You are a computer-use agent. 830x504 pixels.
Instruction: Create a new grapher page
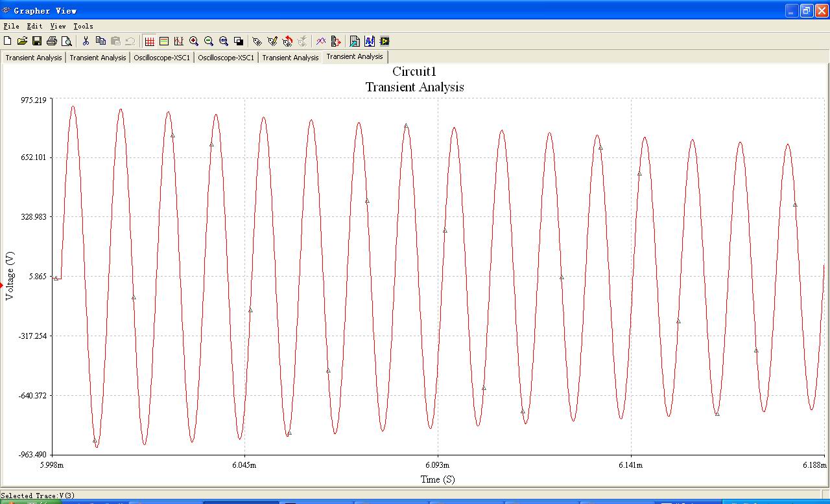click(x=8, y=41)
